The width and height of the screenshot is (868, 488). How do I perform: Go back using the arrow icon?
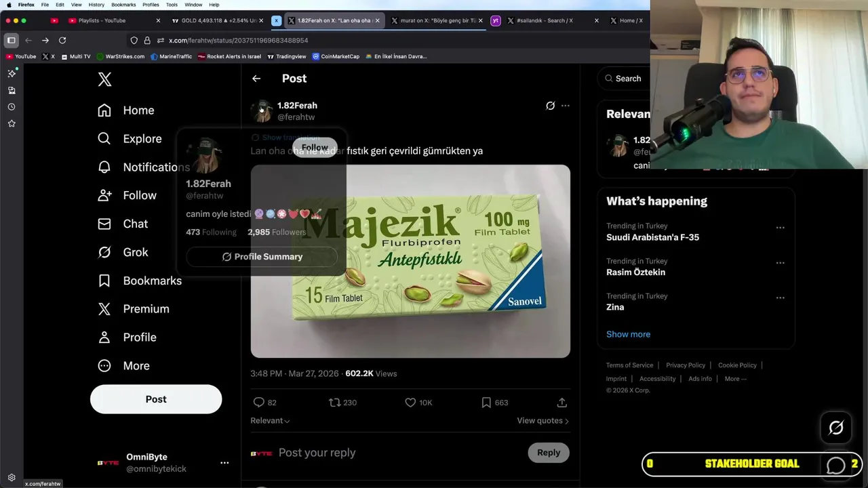point(256,79)
